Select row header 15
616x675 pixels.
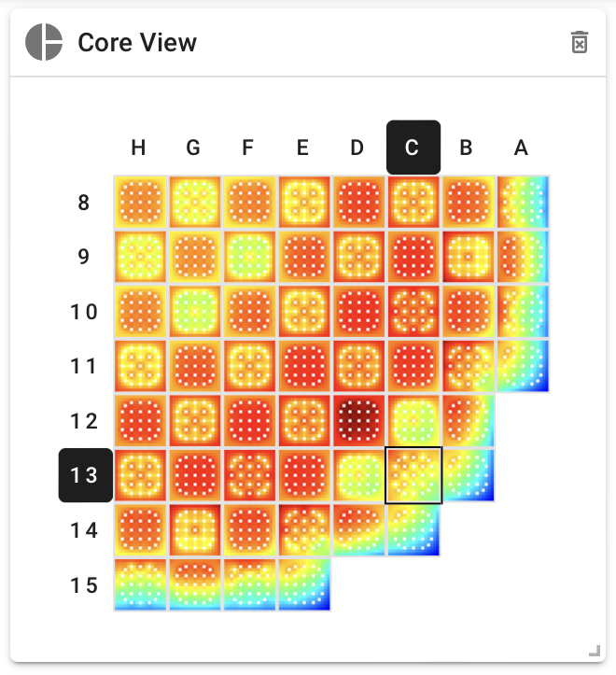point(84,585)
